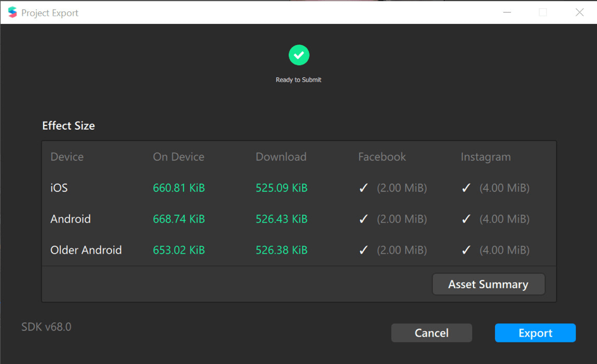Click the Facebook column header
Screen dimensions: 597x364
(382, 157)
